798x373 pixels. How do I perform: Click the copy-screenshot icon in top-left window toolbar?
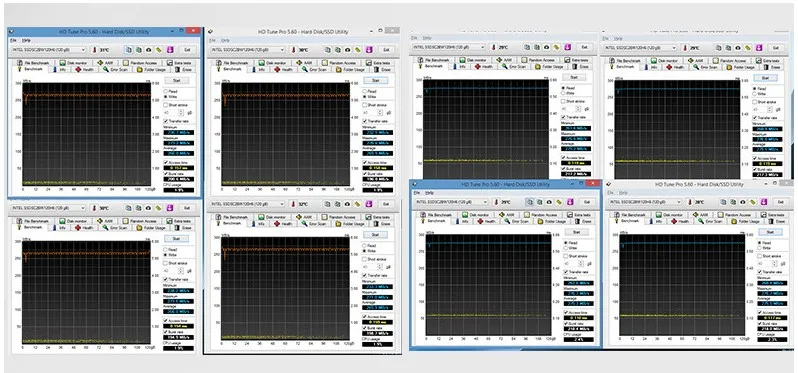pyautogui.click(x=138, y=50)
